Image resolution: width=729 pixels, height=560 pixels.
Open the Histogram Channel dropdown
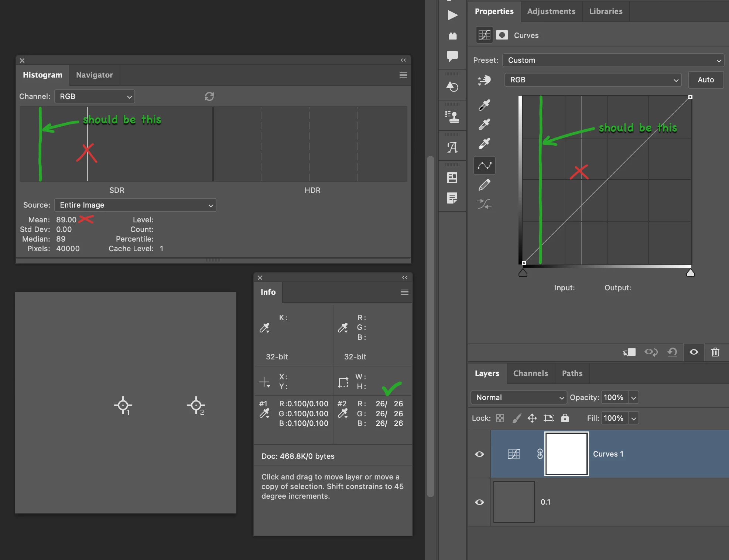[95, 96]
